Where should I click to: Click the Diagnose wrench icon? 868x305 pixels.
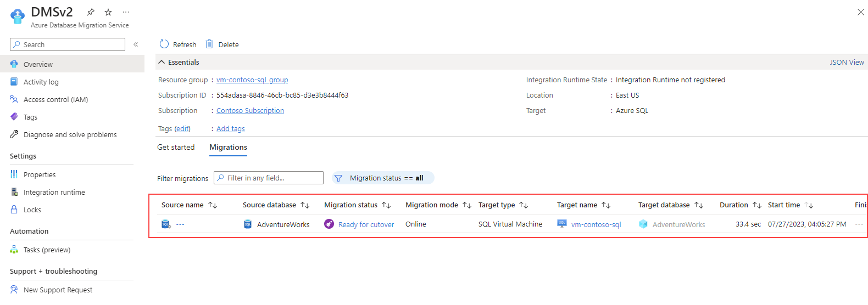(14, 134)
